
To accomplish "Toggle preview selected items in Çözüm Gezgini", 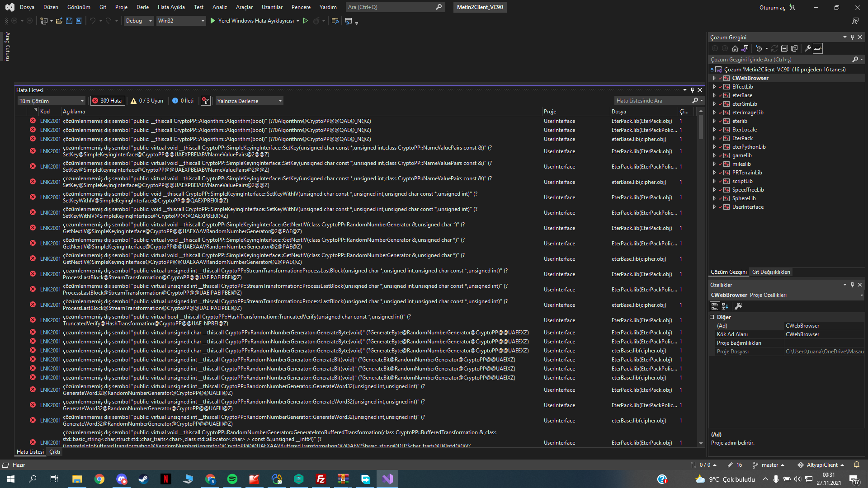I will click(x=818, y=48).
